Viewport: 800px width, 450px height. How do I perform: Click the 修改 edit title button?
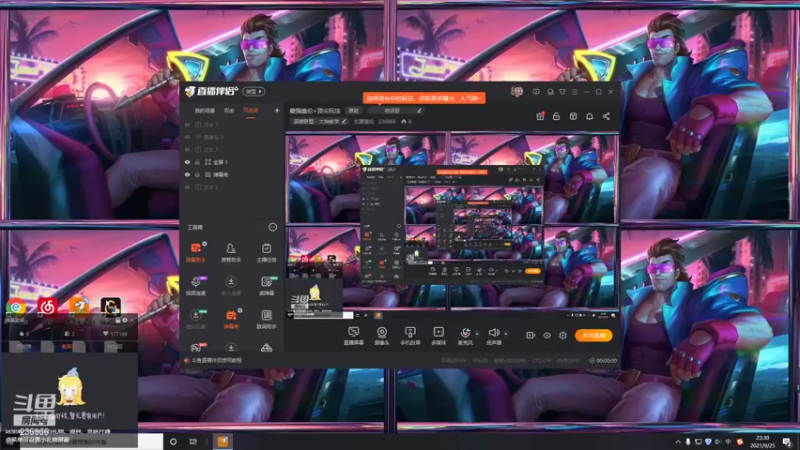click(354, 111)
